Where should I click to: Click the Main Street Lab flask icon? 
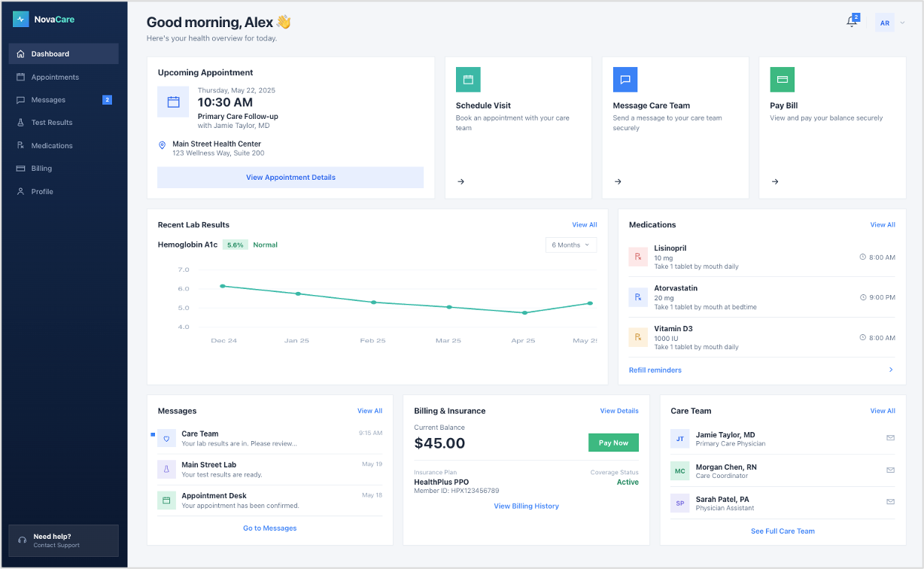pos(166,469)
